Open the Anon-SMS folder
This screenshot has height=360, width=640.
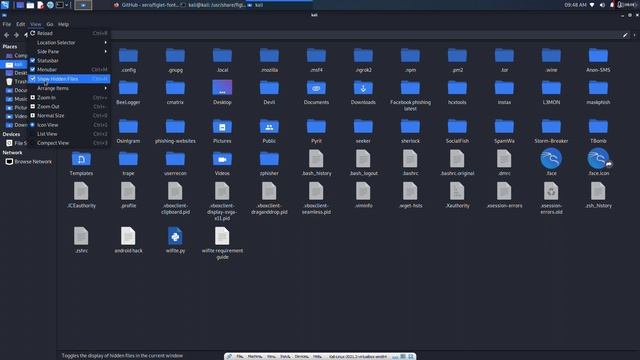pyautogui.click(x=598, y=60)
